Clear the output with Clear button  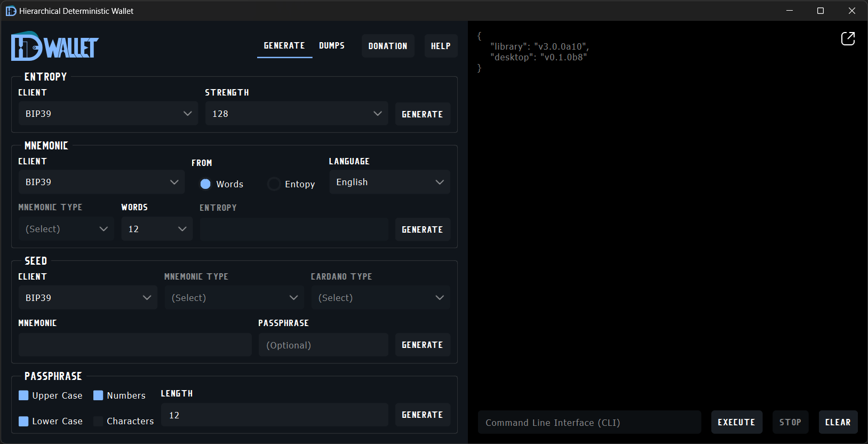(838, 422)
